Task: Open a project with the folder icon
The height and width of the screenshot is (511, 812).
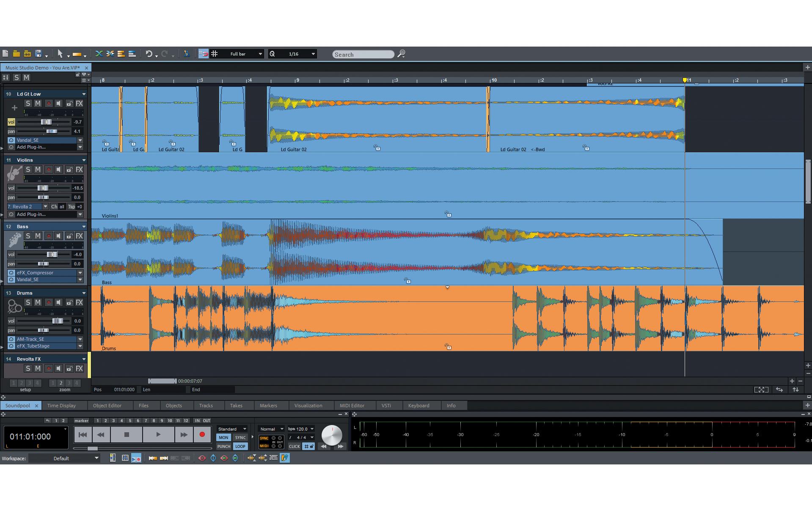Action: tap(16, 54)
